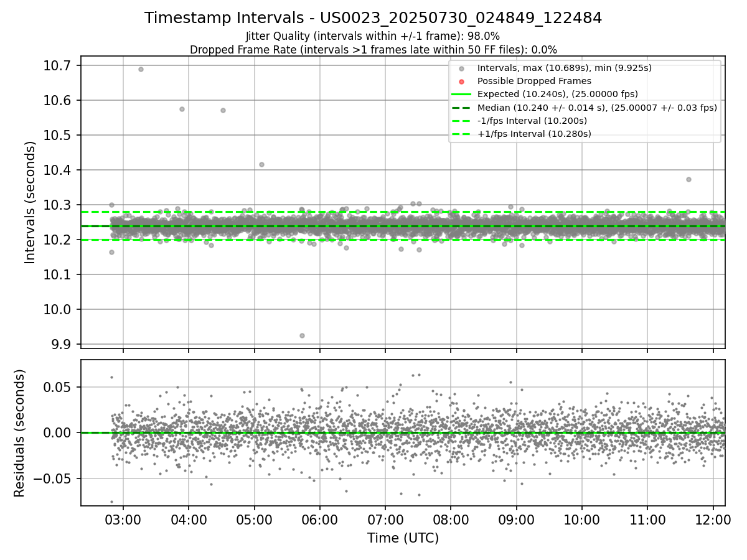Click legend entry 'Possible Dropped Frames'

[x=534, y=81]
